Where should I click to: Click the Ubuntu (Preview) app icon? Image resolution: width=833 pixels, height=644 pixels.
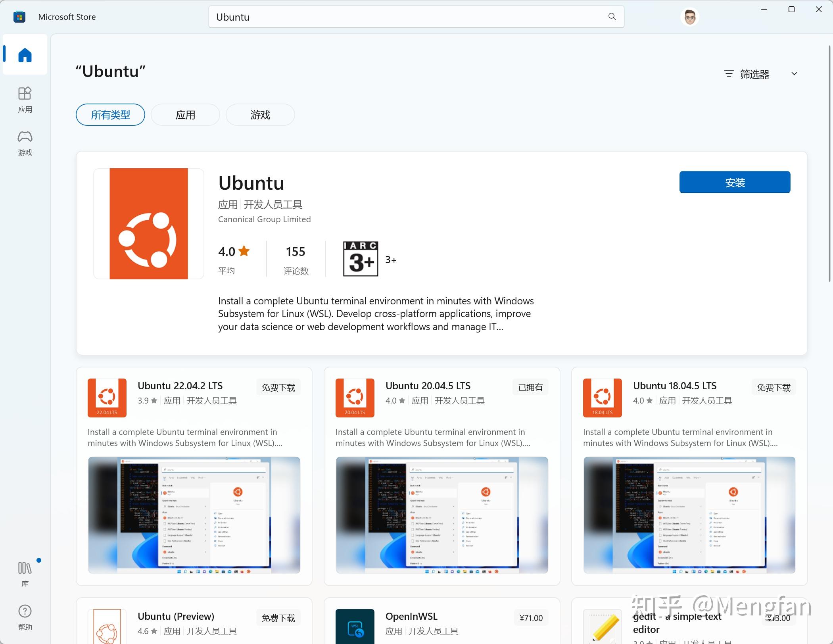107,626
